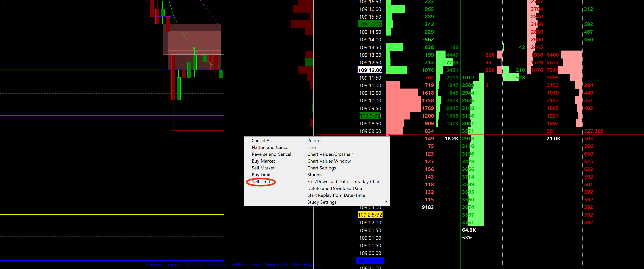Viewport: 644px width, 269px height.
Task: Switch to Pointer tool in menu
Action: point(314,141)
